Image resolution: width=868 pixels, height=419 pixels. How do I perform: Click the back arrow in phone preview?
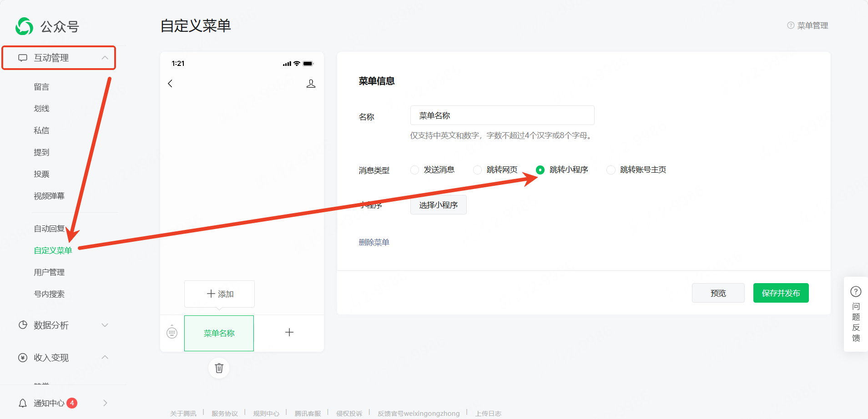pos(170,84)
